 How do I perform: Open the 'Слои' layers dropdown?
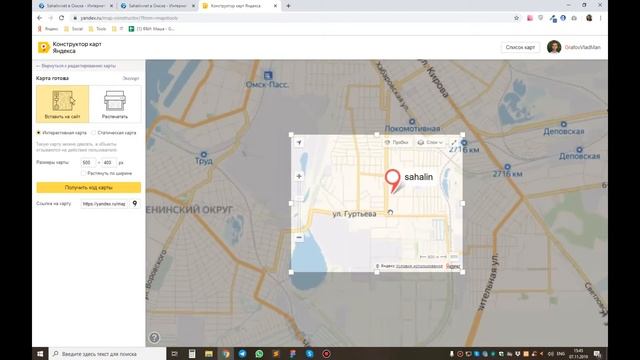click(430, 142)
